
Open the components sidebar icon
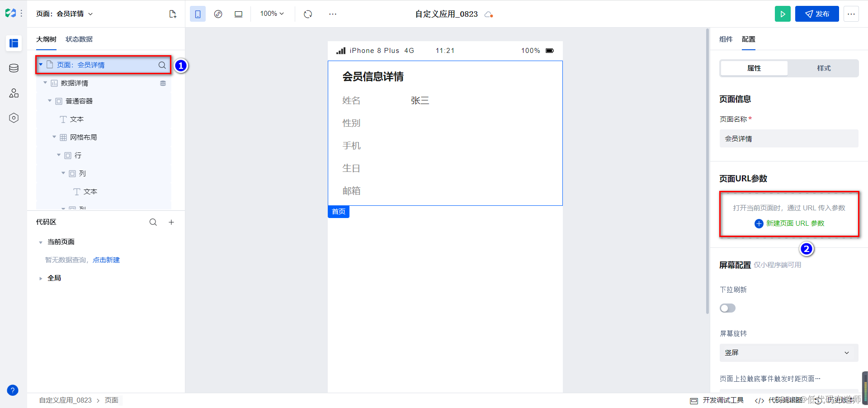[x=14, y=93]
